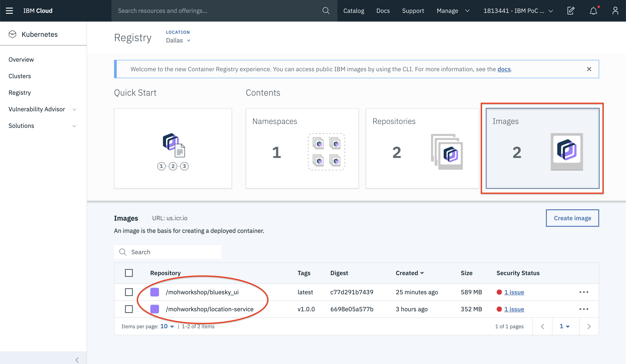This screenshot has height=364, width=626.
Task: Select /mohworkshop/location-service repository name
Action: [209, 309]
